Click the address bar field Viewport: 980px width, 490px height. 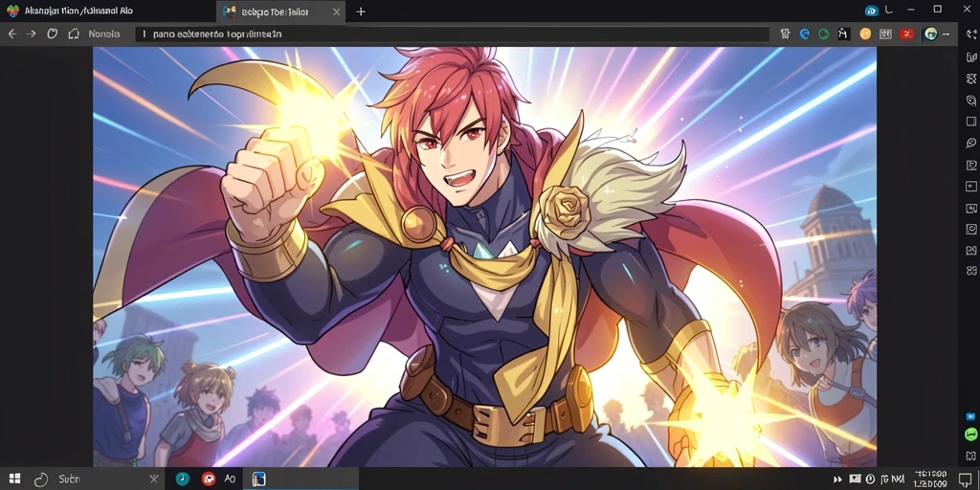[x=452, y=34]
